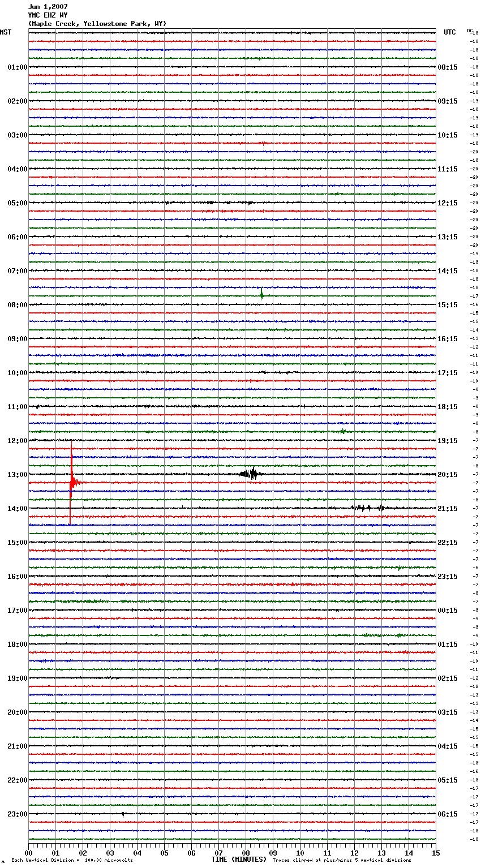Select the station code "YMC EHZ WY"
This screenshot has height=868, width=481.
pos(48,15)
